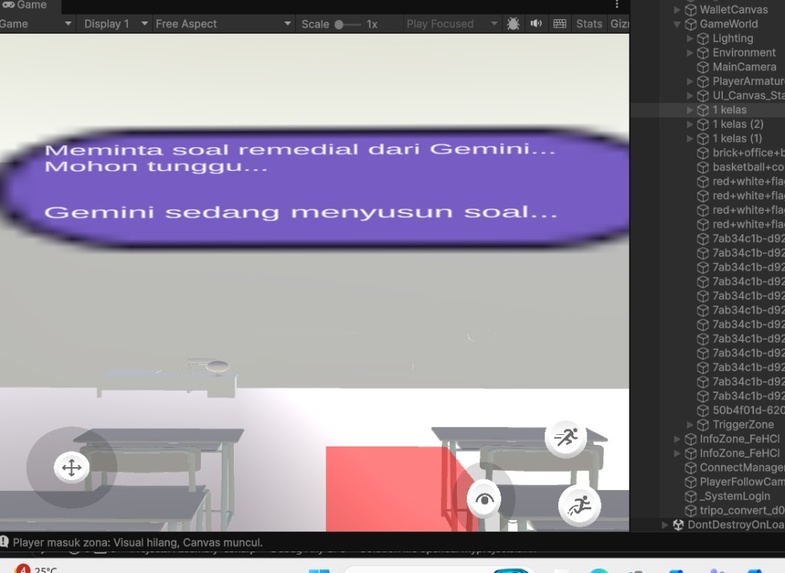Click the 'Meminta soal remedial dari Gemini...' text
The width and height of the screenshot is (785, 573).
click(x=300, y=149)
